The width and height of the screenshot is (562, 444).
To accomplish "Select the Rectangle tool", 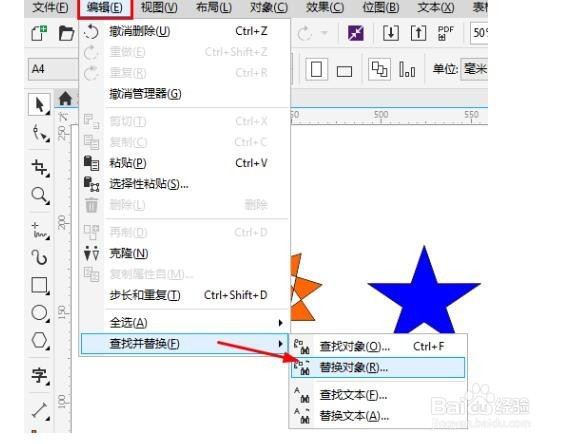I will pos(39,286).
